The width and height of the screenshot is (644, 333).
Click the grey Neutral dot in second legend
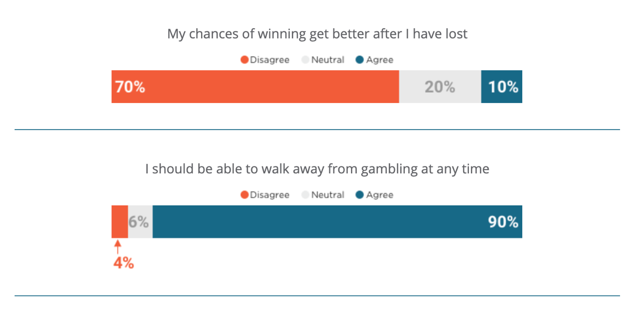(305, 196)
